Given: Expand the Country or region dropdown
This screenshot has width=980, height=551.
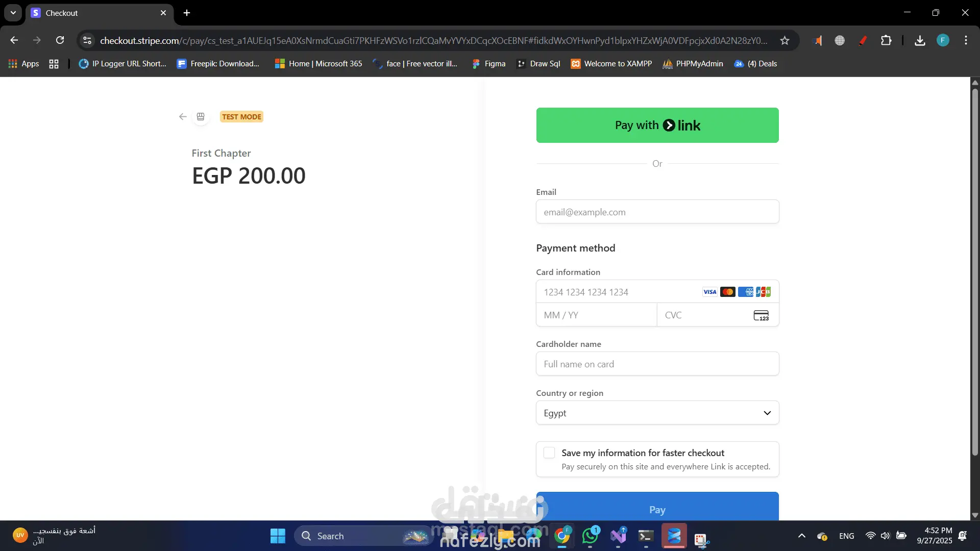Looking at the screenshot, I should [657, 413].
